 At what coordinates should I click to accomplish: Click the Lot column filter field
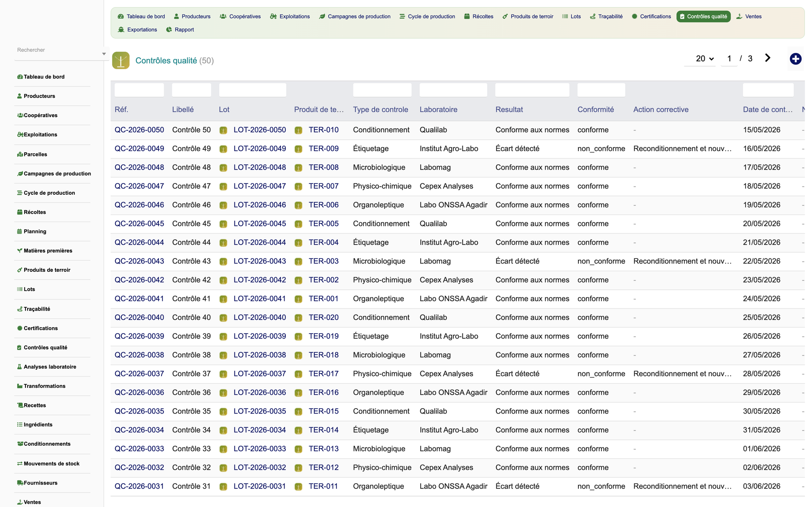252,90
